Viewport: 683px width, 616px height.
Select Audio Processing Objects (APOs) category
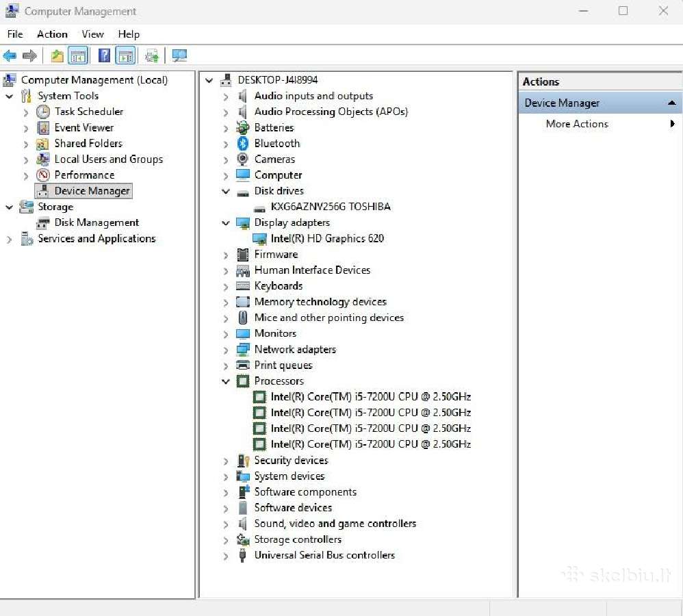point(331,112)
